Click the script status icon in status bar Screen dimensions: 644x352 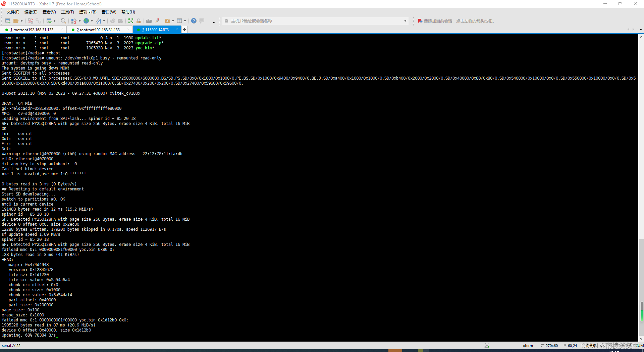[487, 345]
